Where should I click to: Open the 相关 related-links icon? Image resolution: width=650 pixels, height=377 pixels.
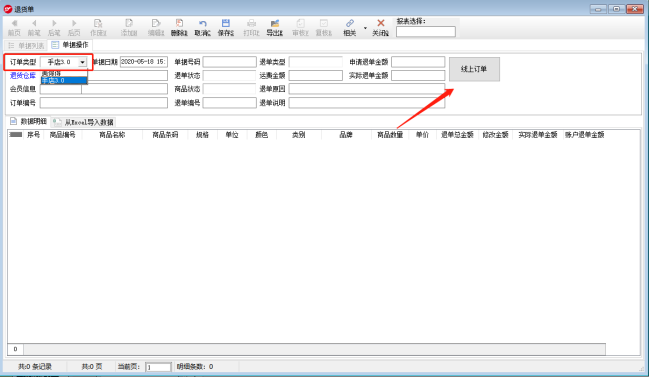pos(350,27)
